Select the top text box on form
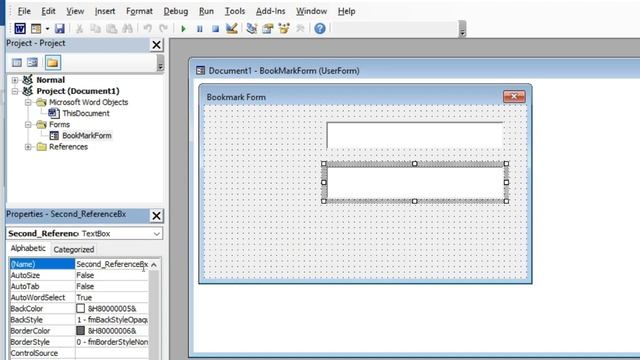Screen dimensions: 640x360 pos(415,135)
